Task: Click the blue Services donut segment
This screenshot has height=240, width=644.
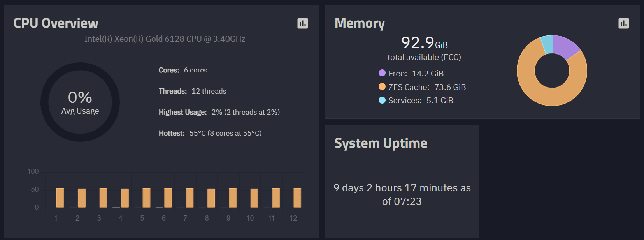Action: point(547,44)
